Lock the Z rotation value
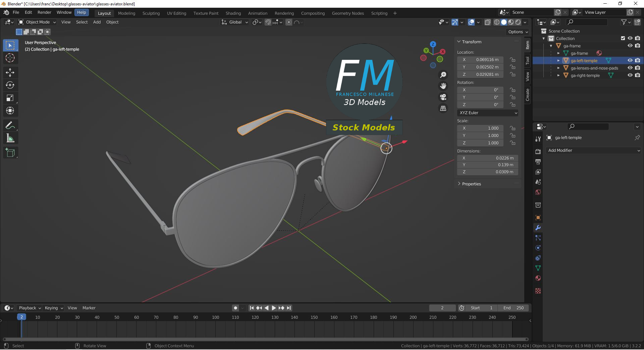 pos(513,105)
